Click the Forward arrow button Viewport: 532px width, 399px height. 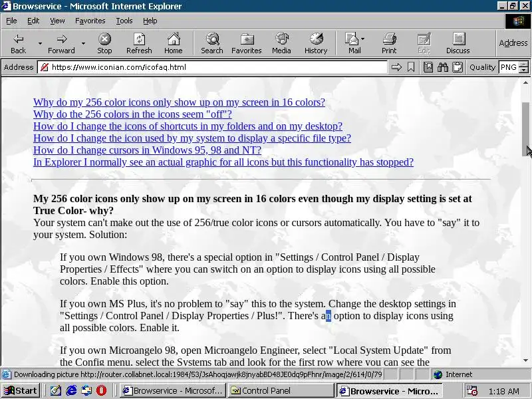(x=61, y=43)
